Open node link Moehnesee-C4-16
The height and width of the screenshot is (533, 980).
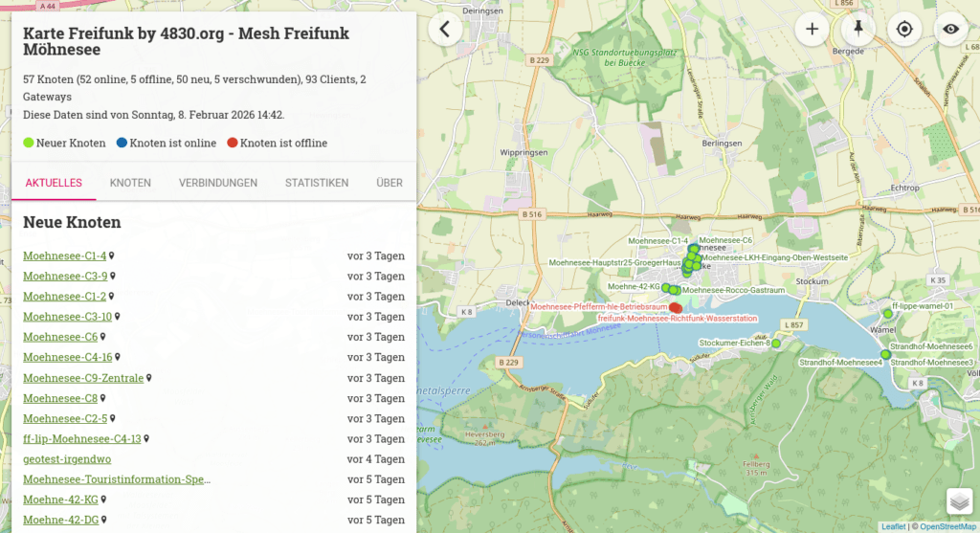pos(68,358)
